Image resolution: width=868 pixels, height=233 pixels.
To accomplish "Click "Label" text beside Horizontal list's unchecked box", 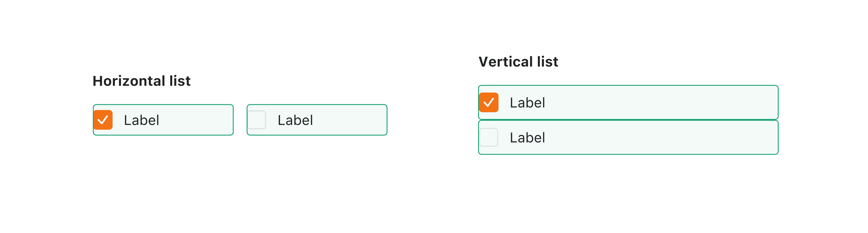I will point(295,120).
